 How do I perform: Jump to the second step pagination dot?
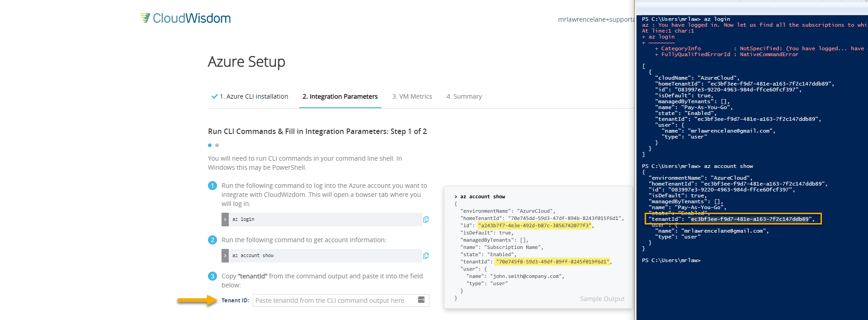pos(217,145)
